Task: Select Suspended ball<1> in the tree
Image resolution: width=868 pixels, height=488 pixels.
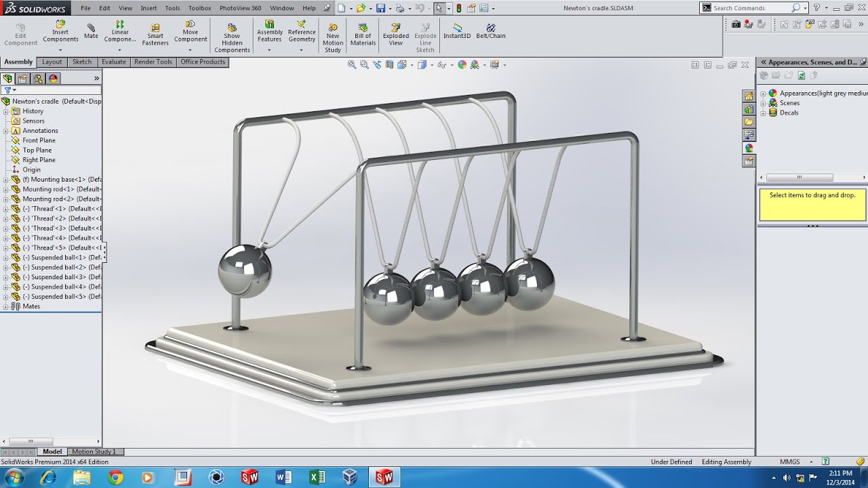Action: point(56,258)
